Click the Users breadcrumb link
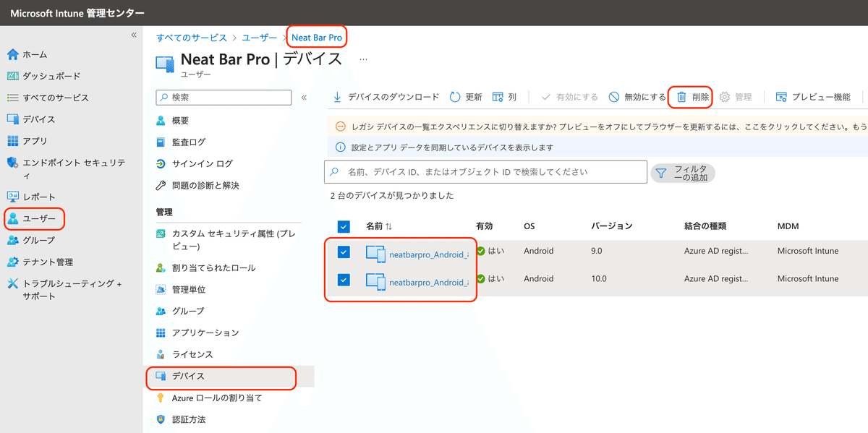Viewport: 868px width, 433px height. click(259, 37)
